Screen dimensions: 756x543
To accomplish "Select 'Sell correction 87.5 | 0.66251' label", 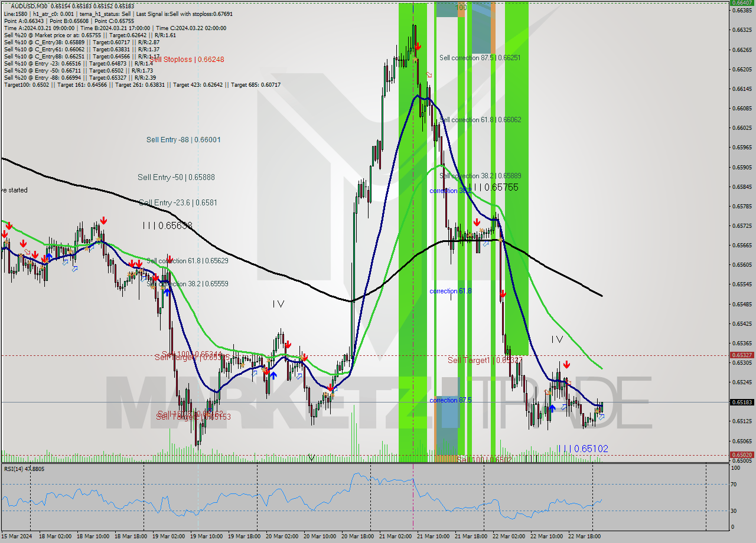I will pyautogui.click(x=480, y=58).
